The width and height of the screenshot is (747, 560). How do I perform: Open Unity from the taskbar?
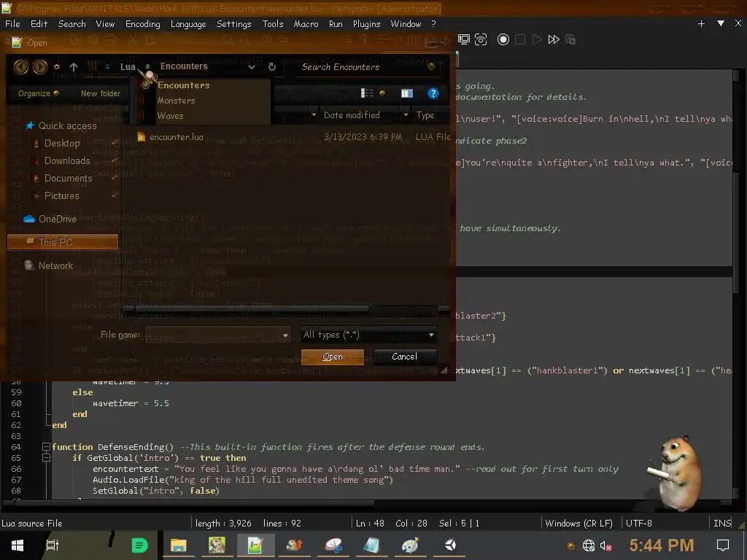451,545
